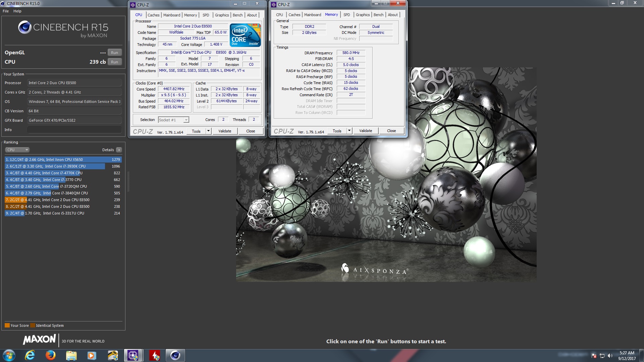
Task: Expand Tools dropdown arrow in left CPU-Z
Action: (x=208, y=131)
